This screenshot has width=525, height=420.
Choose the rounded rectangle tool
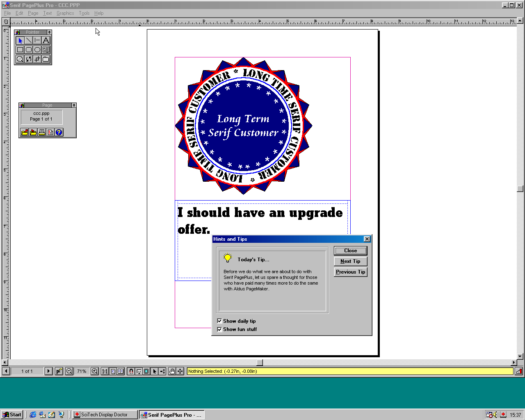coord(29,50)
